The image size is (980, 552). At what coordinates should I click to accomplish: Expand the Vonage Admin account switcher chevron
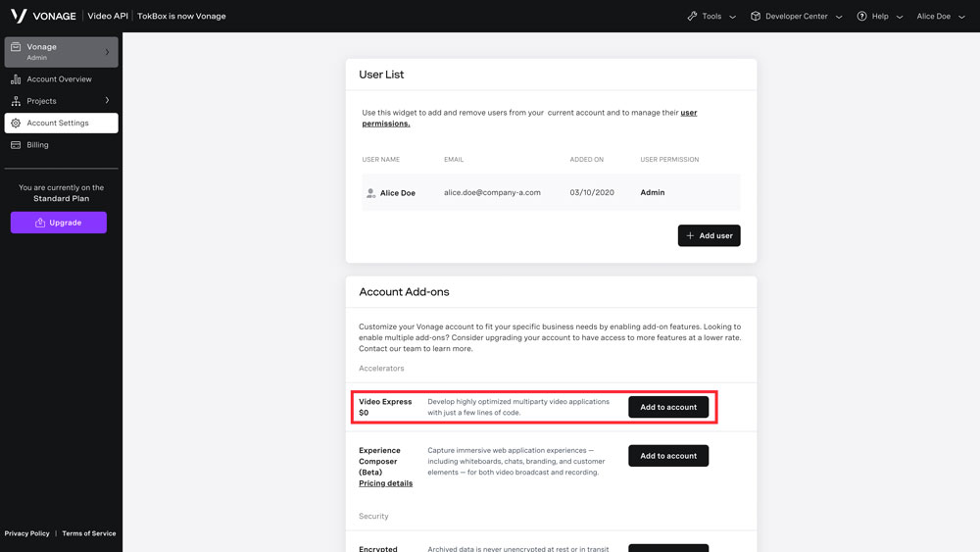107,52
